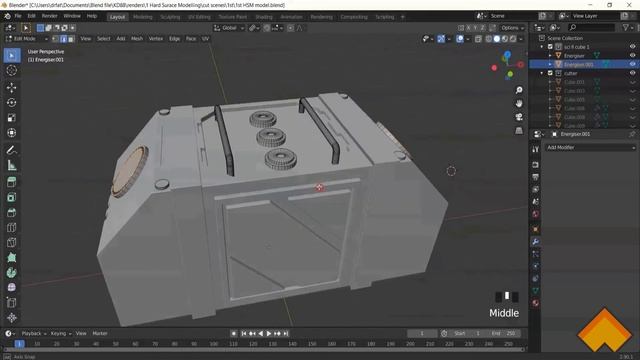Viewport: 640px width, 360px height.
Task: Click the current frame number field
Action: 422,333
